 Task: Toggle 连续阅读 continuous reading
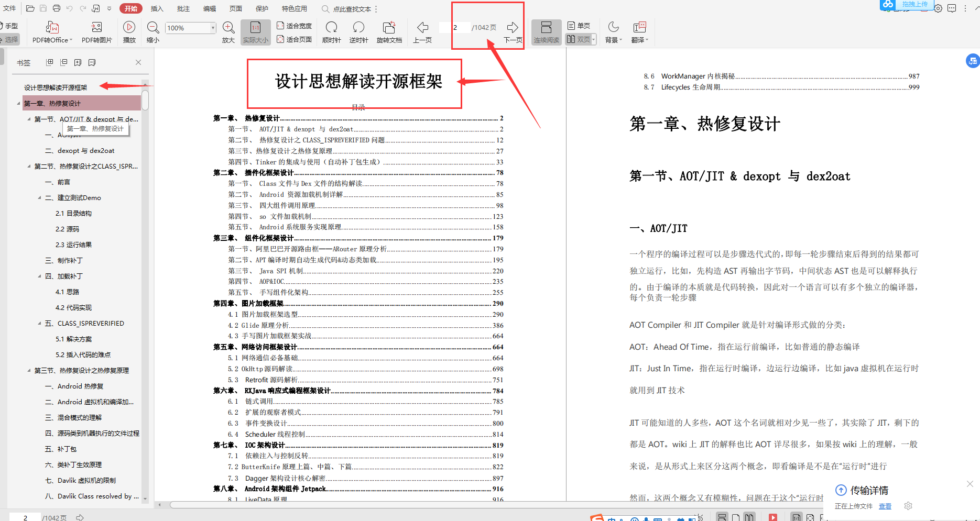click(547, 32)
